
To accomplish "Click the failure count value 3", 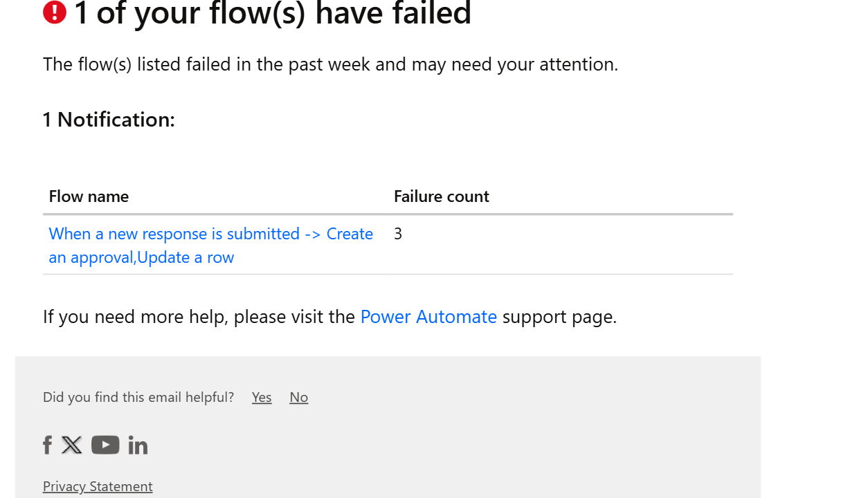I will pos(398,234).
